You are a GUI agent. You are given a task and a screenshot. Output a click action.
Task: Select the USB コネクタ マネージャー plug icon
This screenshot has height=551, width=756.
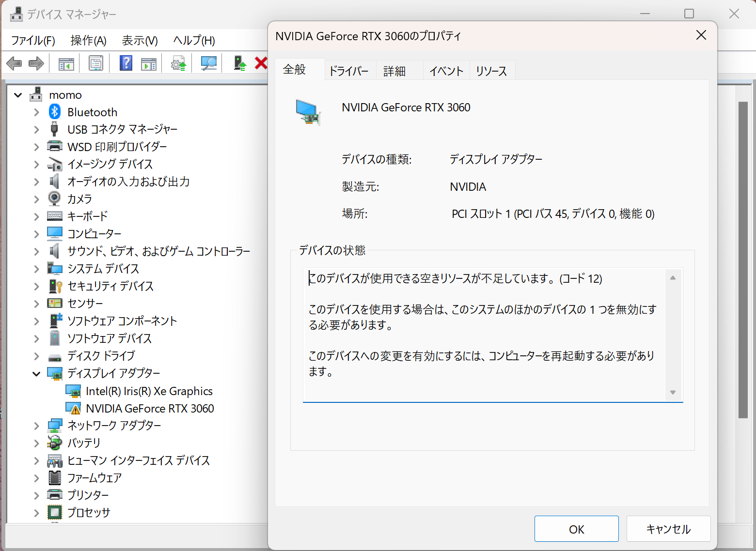click(54, 129)
